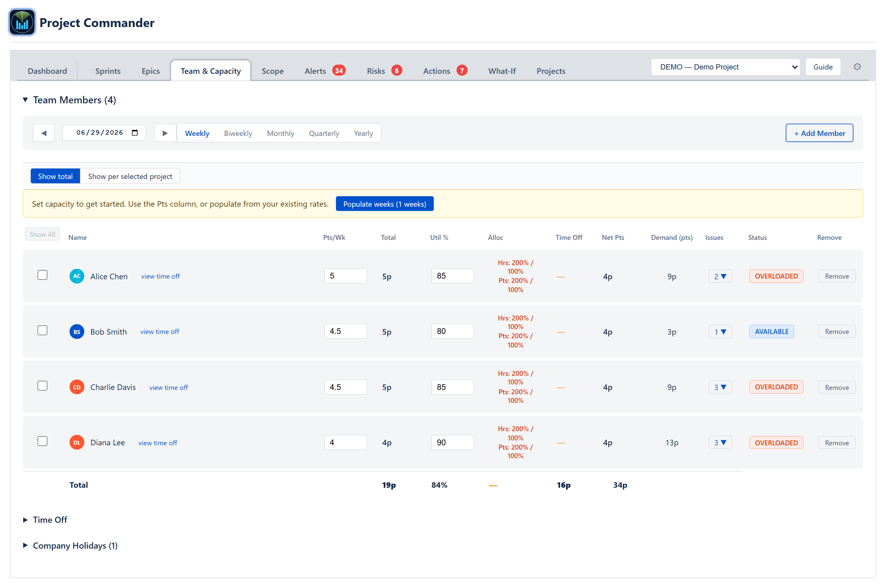886x588 pixels.
Task: Edit Charlie Davis's Util % field
Action: click(x=452, y=387)
